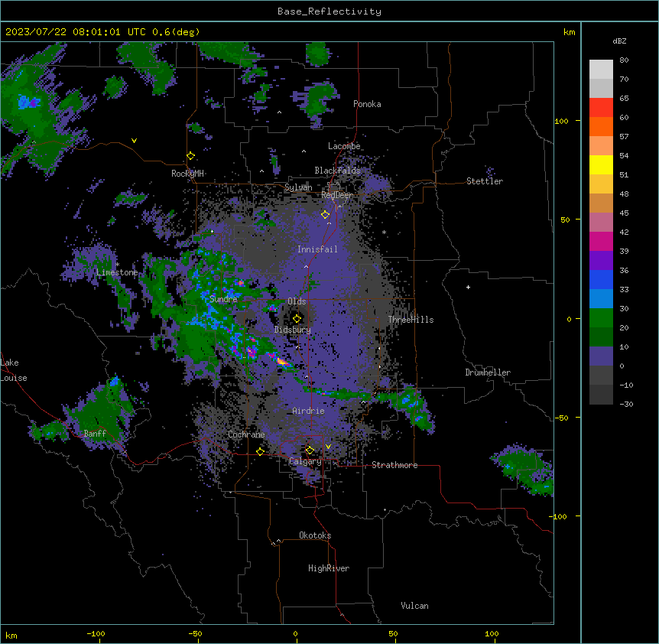Click the Okotoks town label
The width and height of the screenshot is (659, 644).
coord(315,535)
